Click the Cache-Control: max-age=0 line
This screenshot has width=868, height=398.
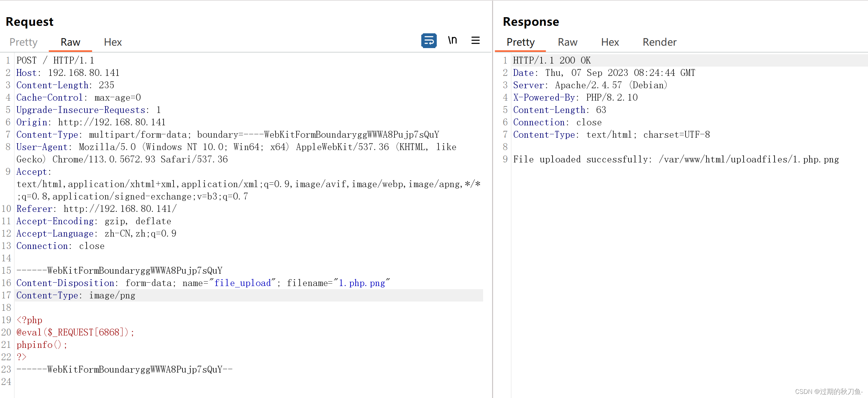coord(79,98)
